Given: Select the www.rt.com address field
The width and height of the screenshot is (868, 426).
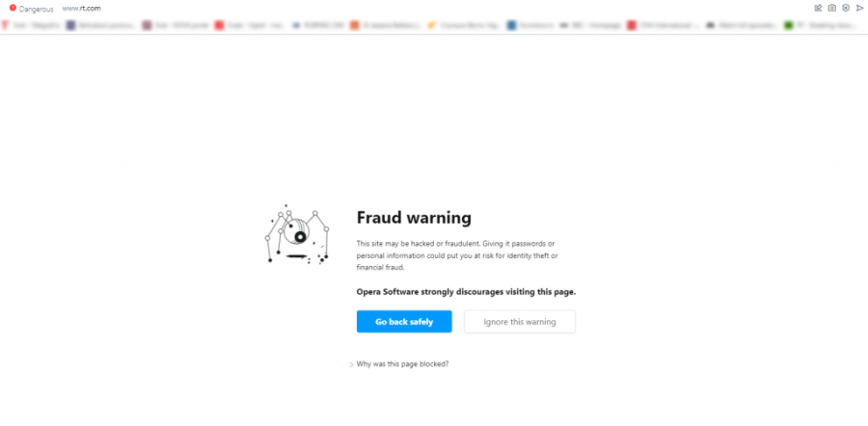Looking at the screenshot, I should 81,9.
